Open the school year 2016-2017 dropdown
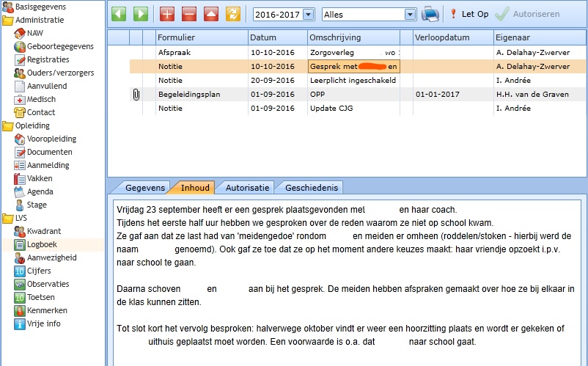The image size is (588, 366). [x=308, y=14]
